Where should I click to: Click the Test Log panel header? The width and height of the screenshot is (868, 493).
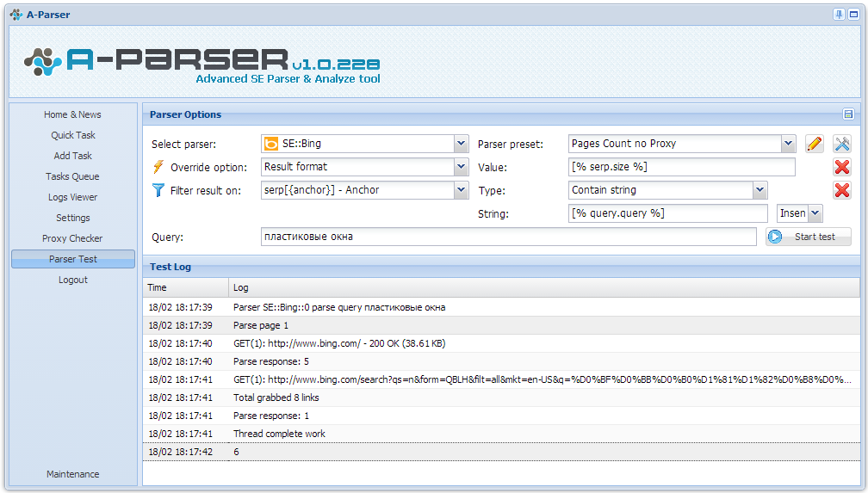(x=501, y=267)
